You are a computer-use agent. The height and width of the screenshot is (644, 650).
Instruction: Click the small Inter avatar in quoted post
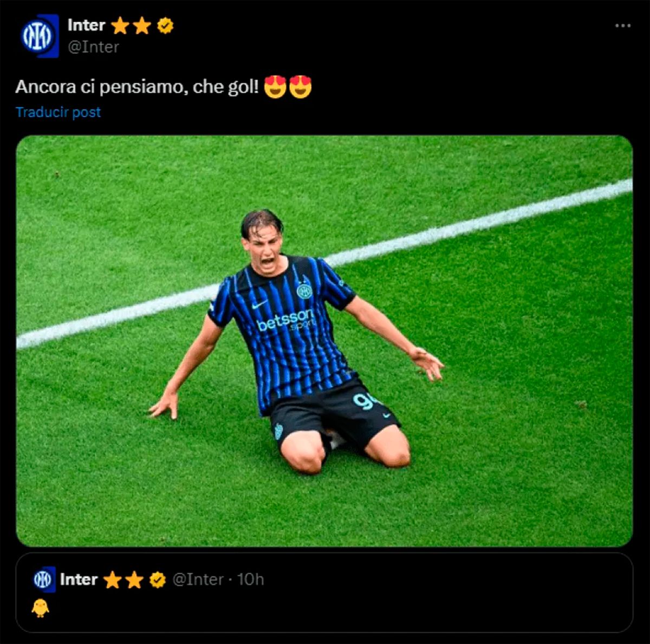pyautogui.click(x=43, y=580)
